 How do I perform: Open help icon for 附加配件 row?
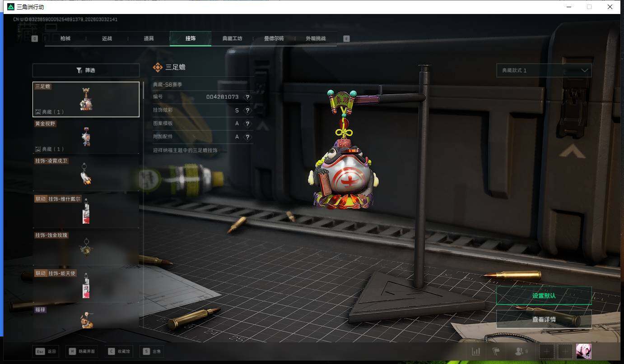point(247,137)
